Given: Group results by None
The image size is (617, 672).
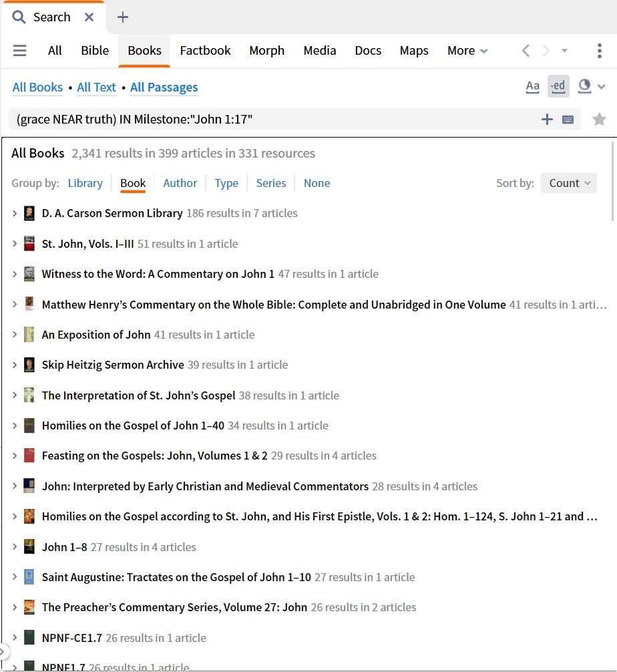Looking at the screenshot, I should [317, 183].
